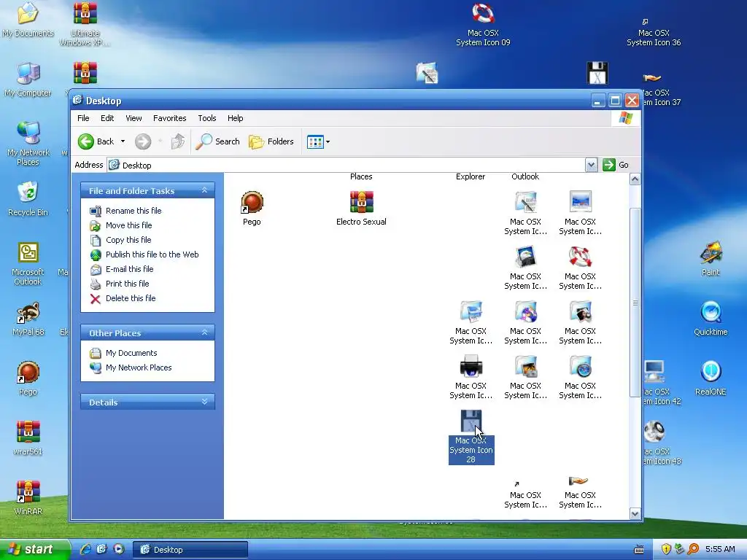Click the scrollbar down arrow in window

635,513
